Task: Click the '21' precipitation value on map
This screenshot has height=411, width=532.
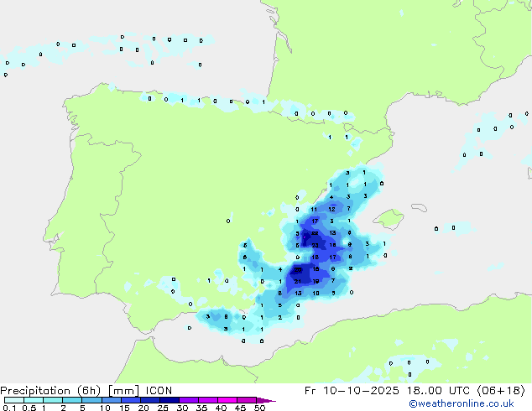Action: 298,282
